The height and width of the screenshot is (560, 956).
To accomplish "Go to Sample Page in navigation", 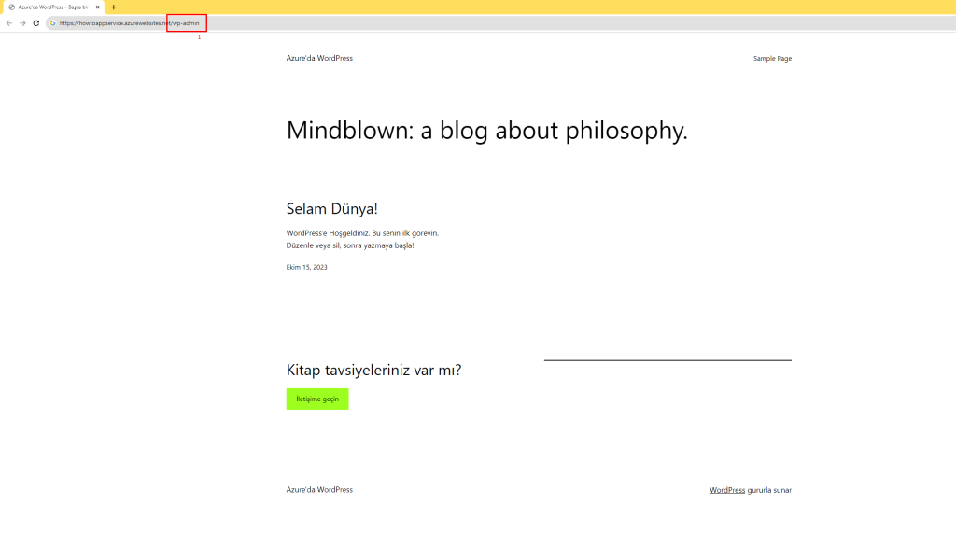I will [772, 58].
